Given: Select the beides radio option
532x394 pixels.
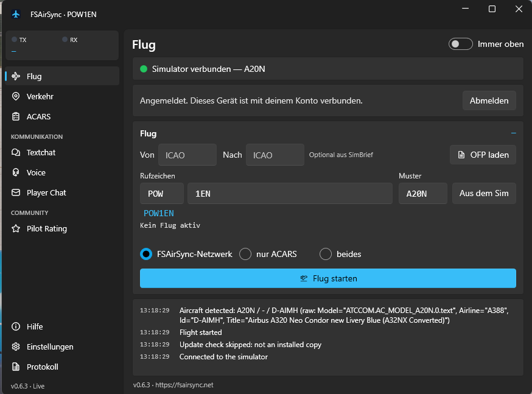Looking at the screenshot, I should pos(326,254).
